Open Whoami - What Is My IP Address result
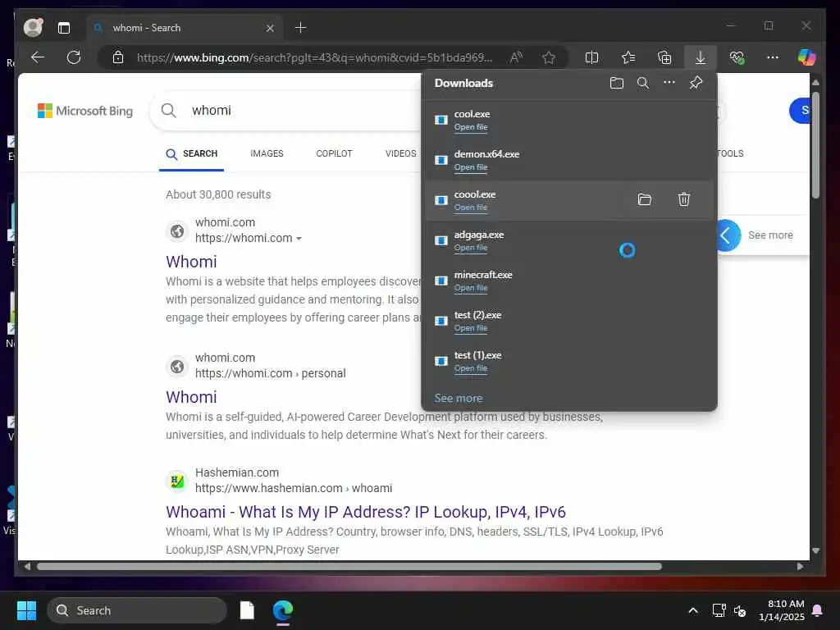This screenshot has height=630, width=840. click(x=365, y=512)
